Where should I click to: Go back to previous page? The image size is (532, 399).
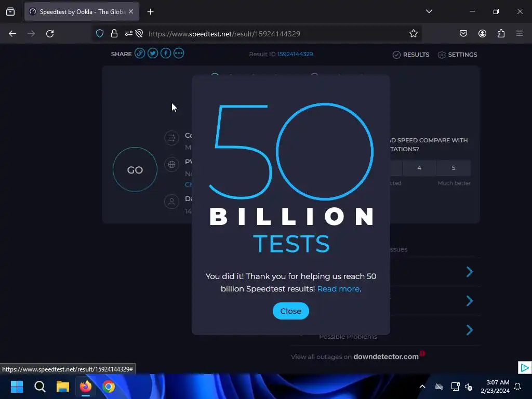point(12,34)
